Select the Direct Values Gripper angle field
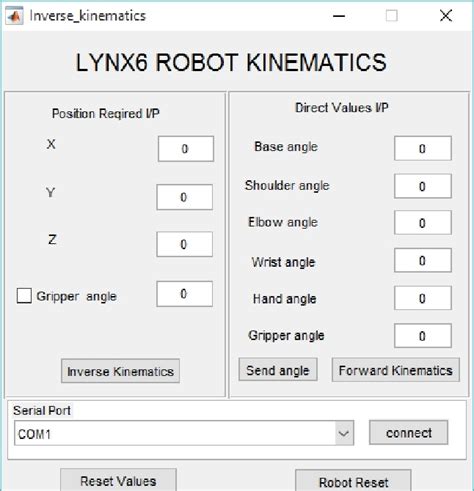474x491 pixels. [x=423, y=336]
